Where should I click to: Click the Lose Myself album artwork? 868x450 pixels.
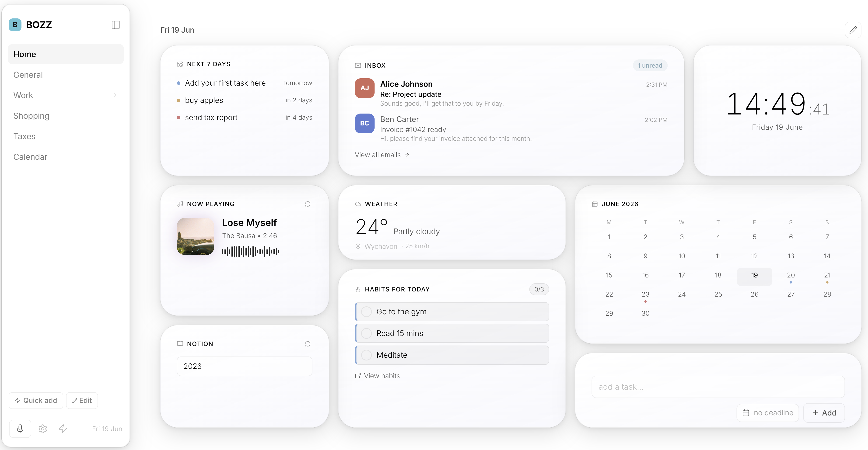196,236
